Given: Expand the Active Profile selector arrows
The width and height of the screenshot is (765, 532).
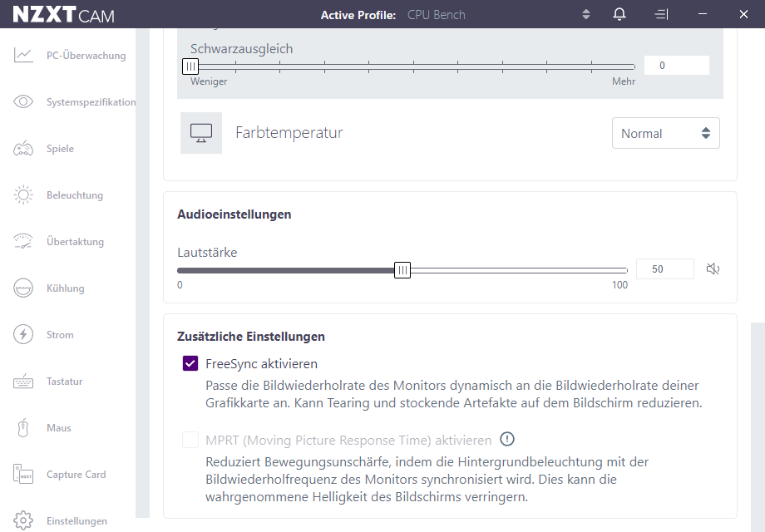Looking at the screenshot, I should pyautogui.click(x=586, y=14).
